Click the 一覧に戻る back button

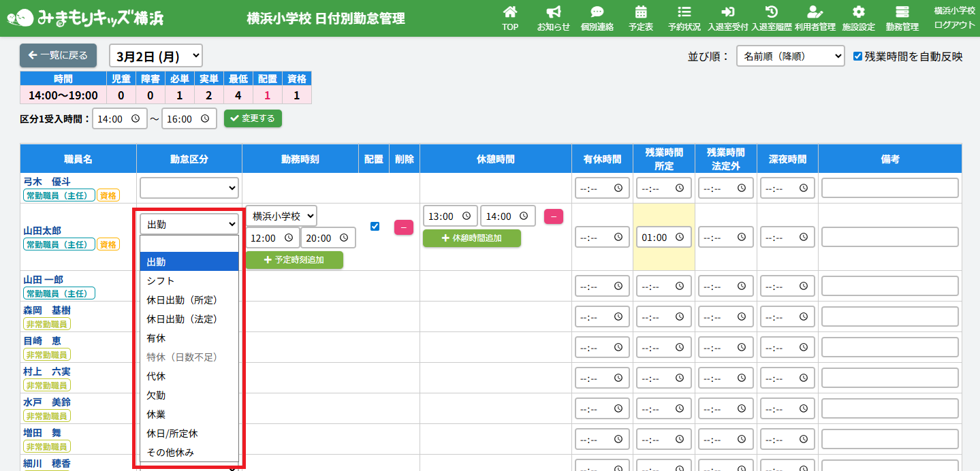click(x=59, y=56)
